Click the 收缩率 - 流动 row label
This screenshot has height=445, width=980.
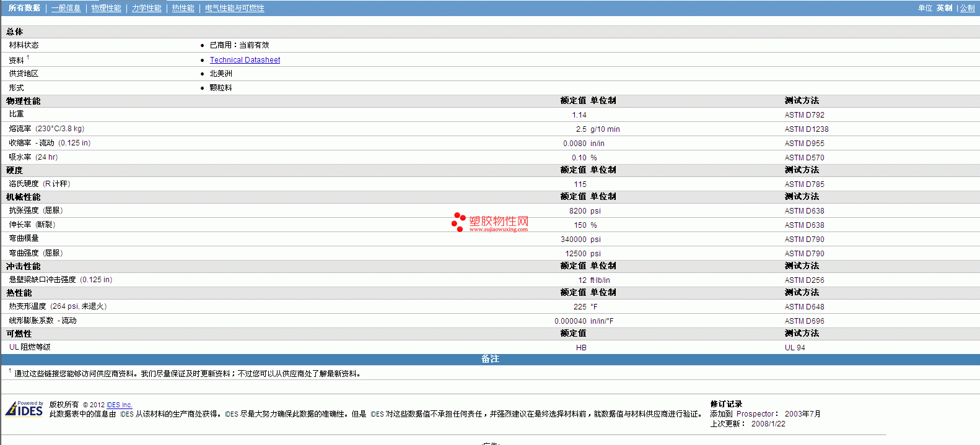(x=50, y=143)
